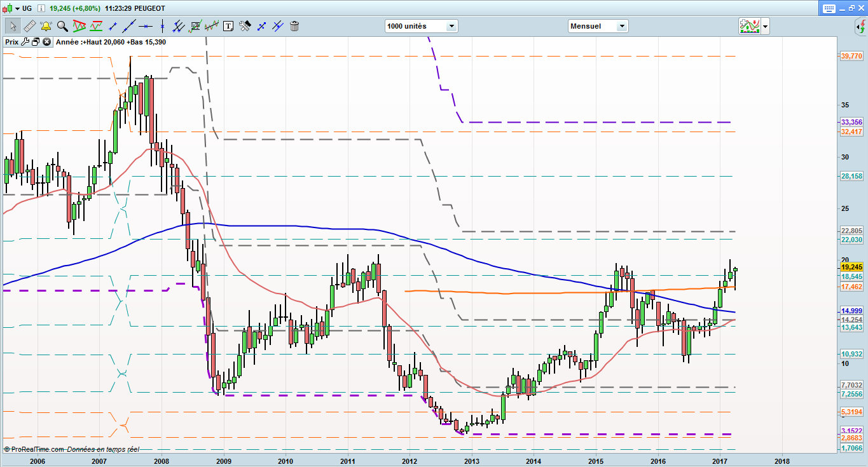Viewport: 868px width, 467px height.
Task: Open Prix panel settings wrench
Action: [x=25, y=42]
